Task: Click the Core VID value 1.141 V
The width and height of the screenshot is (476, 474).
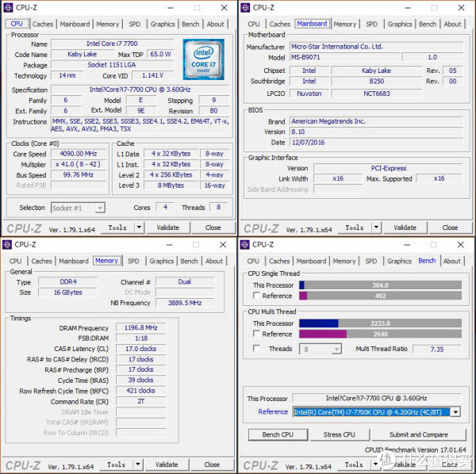Action: 152,75
